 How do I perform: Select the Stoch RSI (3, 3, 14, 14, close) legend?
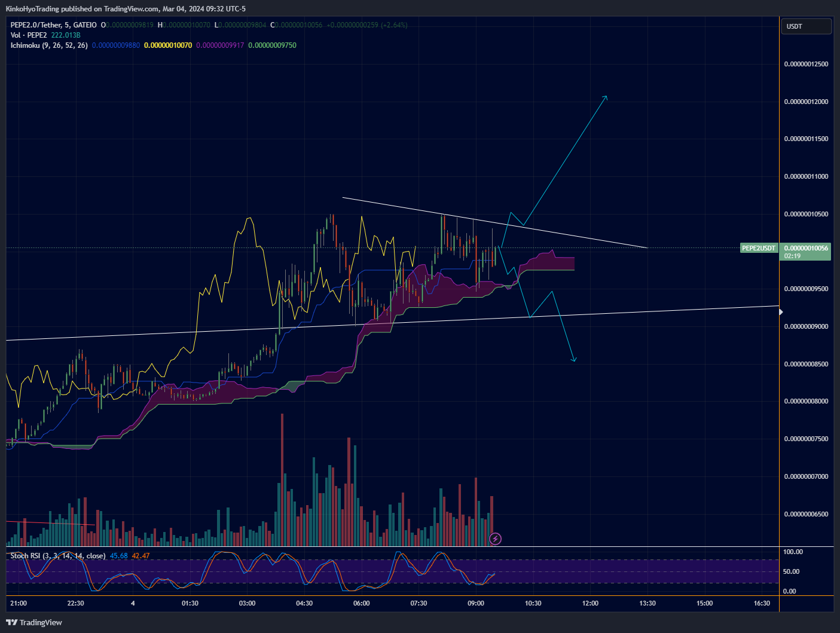58,556
